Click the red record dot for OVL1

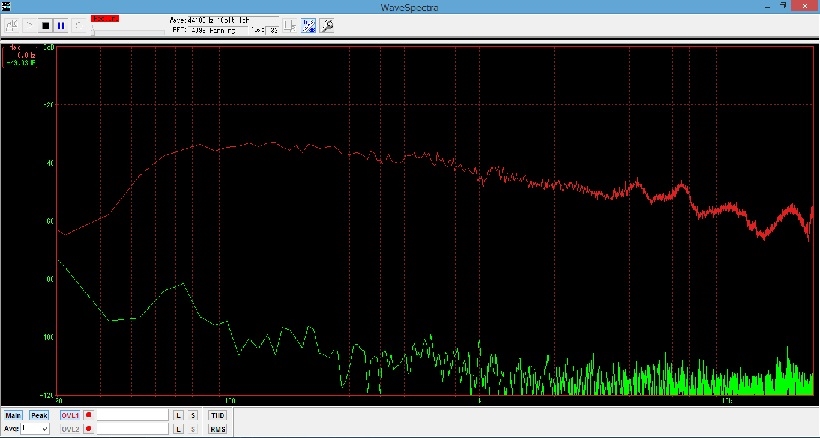click(x=88, y=415)
